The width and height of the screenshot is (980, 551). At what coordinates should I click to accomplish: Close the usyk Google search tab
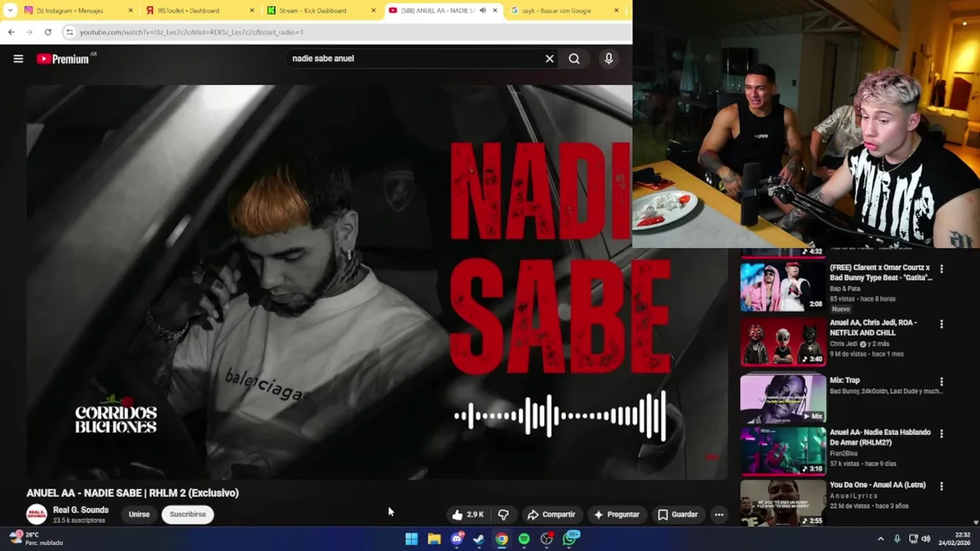coord(616,11)
